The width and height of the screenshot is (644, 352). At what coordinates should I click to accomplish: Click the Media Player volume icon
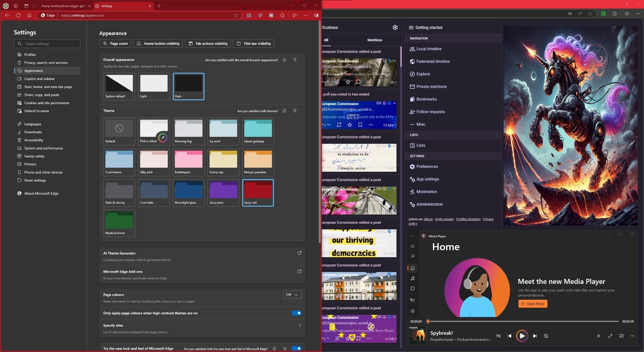click(x=598, y=336)
